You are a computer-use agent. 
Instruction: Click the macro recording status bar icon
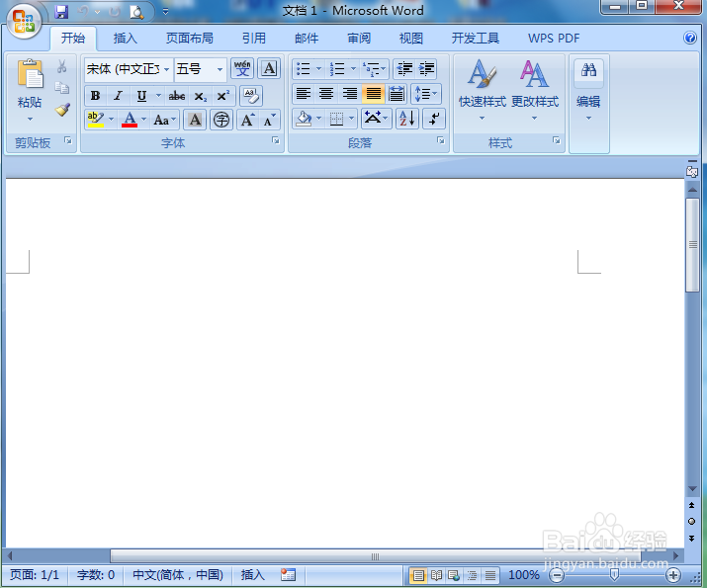click(x=288, y=575)
